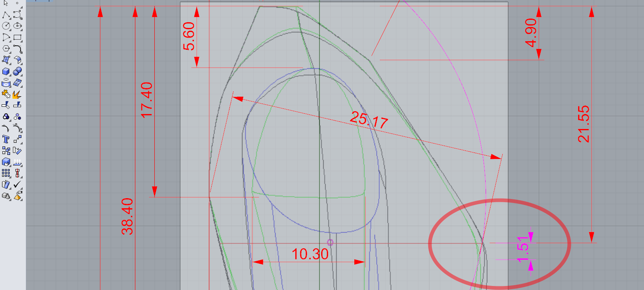This screenshot has width=644, height=290.
Task: Select the Arc tool
Action: tap(6, 38)
